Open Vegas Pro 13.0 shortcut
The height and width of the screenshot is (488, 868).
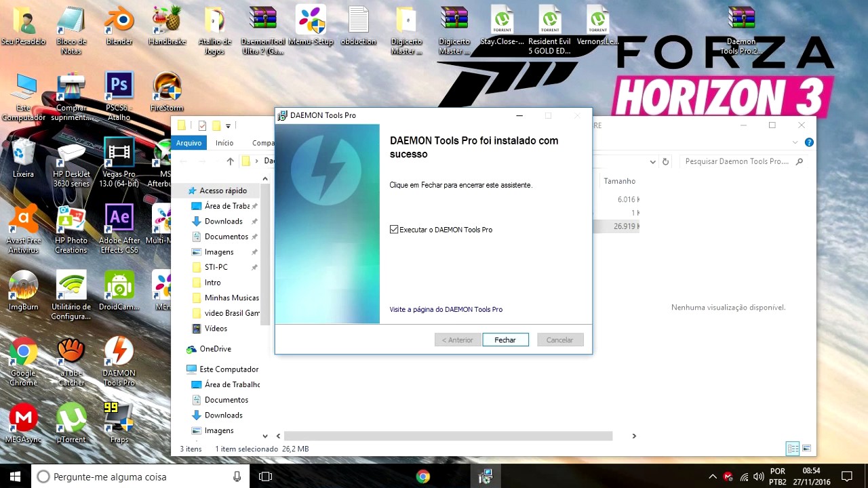tap(119, 162)
